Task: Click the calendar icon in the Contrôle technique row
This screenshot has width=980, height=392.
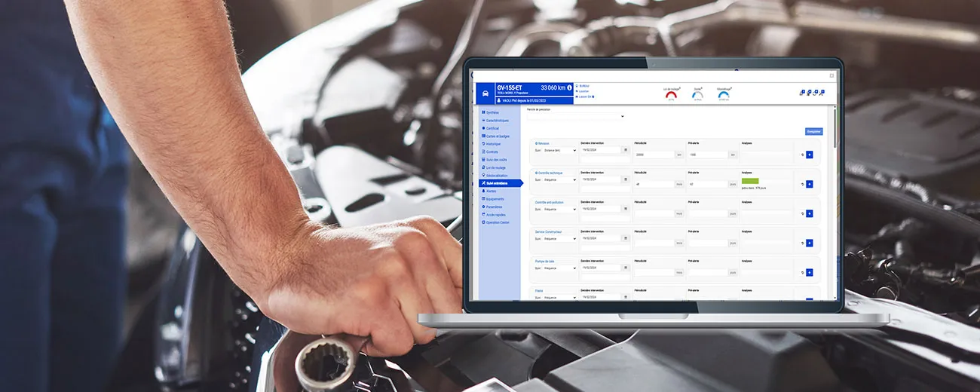Action: pyautogui.click(x=625, y=179)
